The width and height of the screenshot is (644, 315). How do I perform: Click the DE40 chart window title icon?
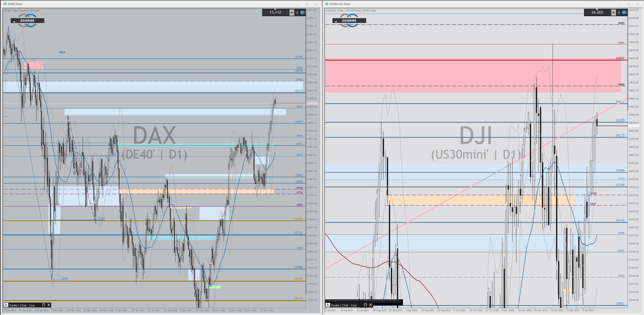pos(5,4)
